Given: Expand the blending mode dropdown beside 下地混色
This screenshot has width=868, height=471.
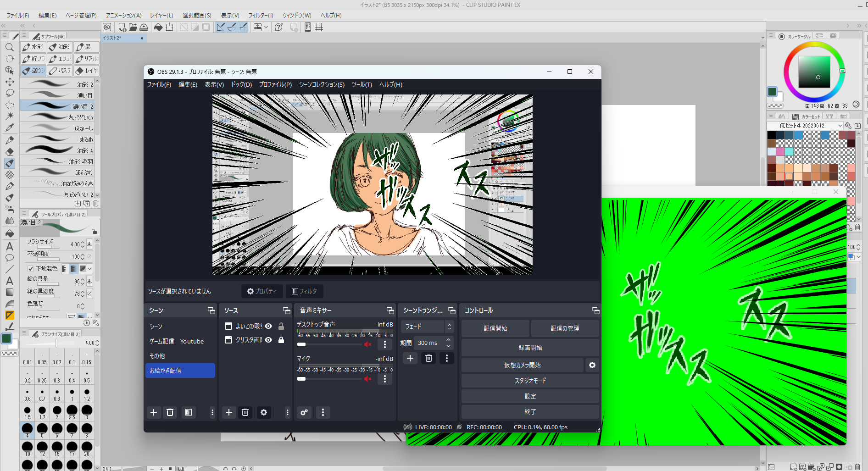Looking at the screenshot, I should (x=90, y=269).
